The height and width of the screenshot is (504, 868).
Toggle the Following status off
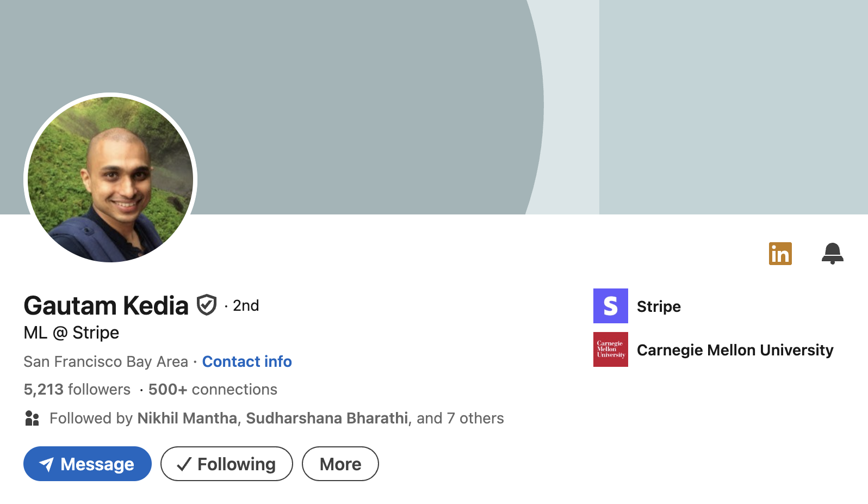coord(226,464)
